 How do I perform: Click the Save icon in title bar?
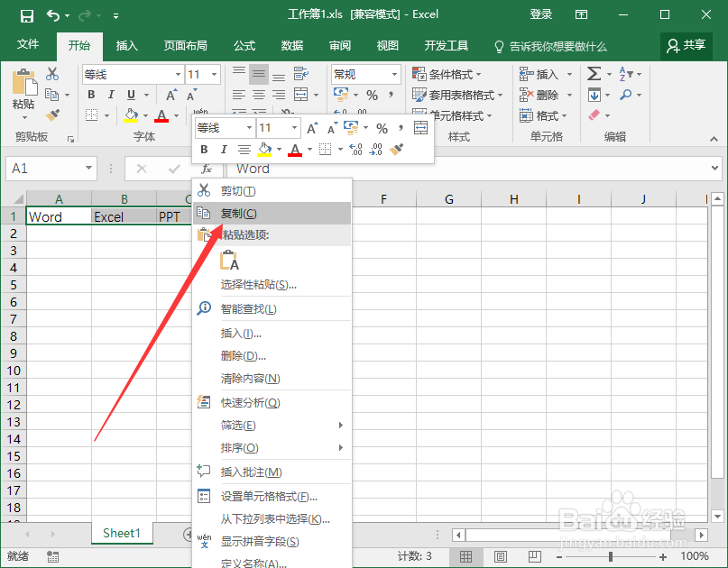click(x=27, y=16)
